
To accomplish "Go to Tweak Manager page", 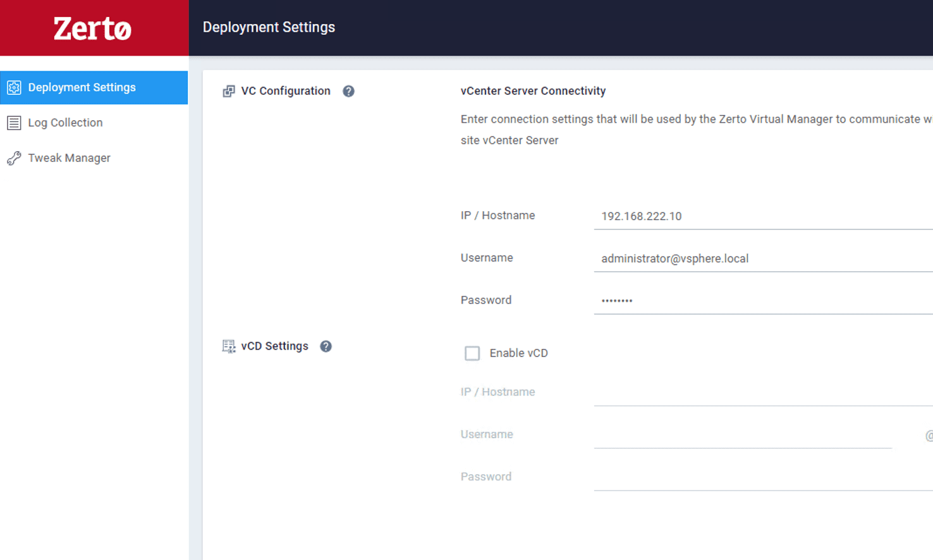I will (x=69, y=158).
